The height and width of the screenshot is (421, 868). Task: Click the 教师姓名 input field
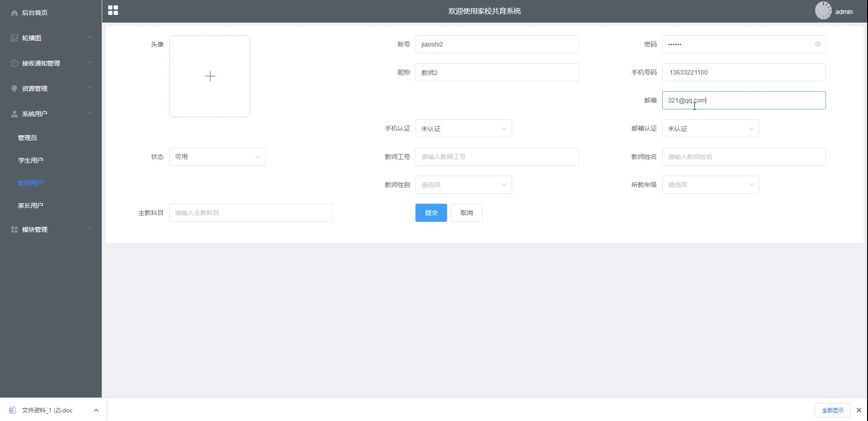pos(744,157)
